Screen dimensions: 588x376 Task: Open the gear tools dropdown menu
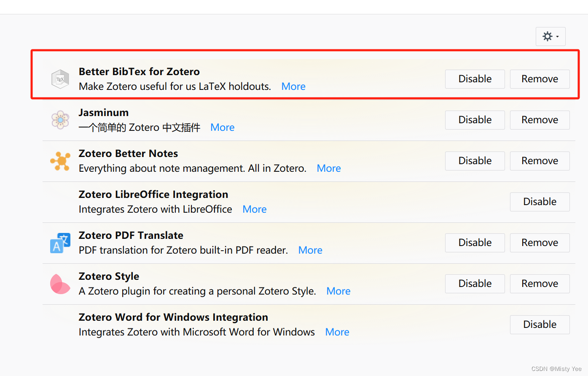[x=550, y=37]
